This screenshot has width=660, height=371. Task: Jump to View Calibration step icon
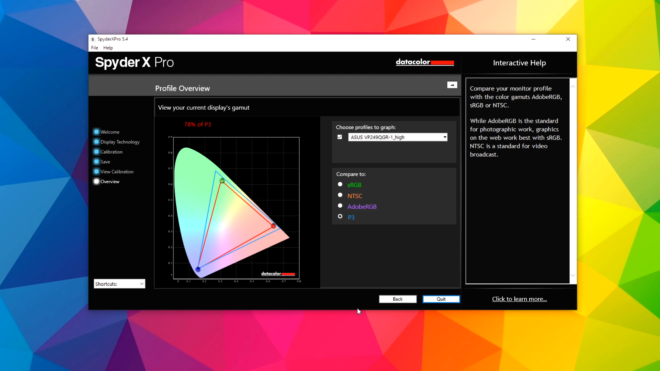(96, 171)
